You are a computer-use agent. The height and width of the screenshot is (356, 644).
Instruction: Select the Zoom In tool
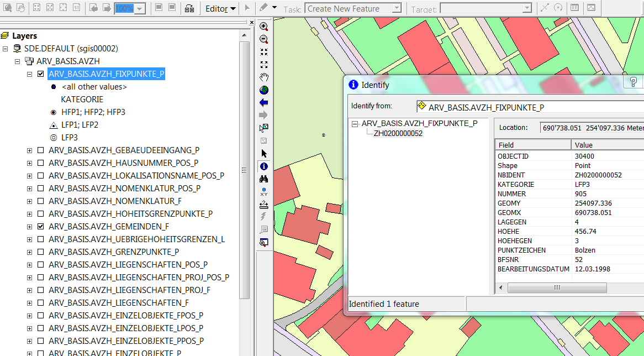click(264, 27)
